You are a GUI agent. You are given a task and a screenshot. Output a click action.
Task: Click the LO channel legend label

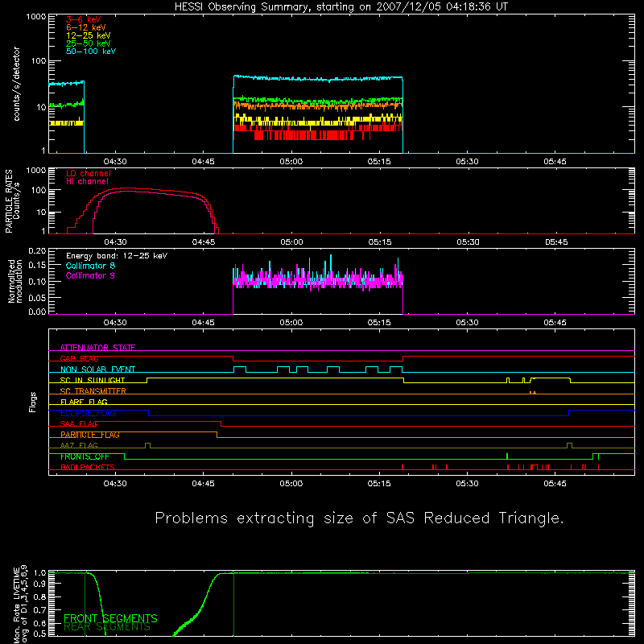[x=89, y=173]
